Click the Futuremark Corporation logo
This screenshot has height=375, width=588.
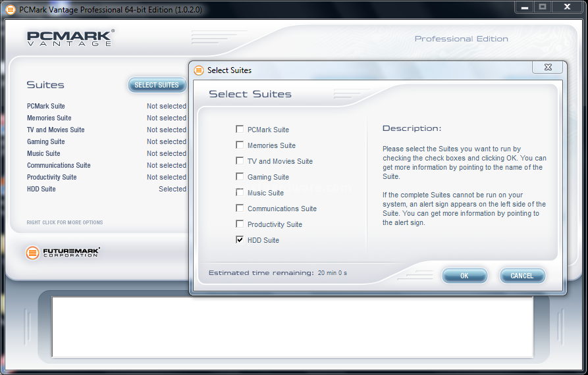click(63, 253)
